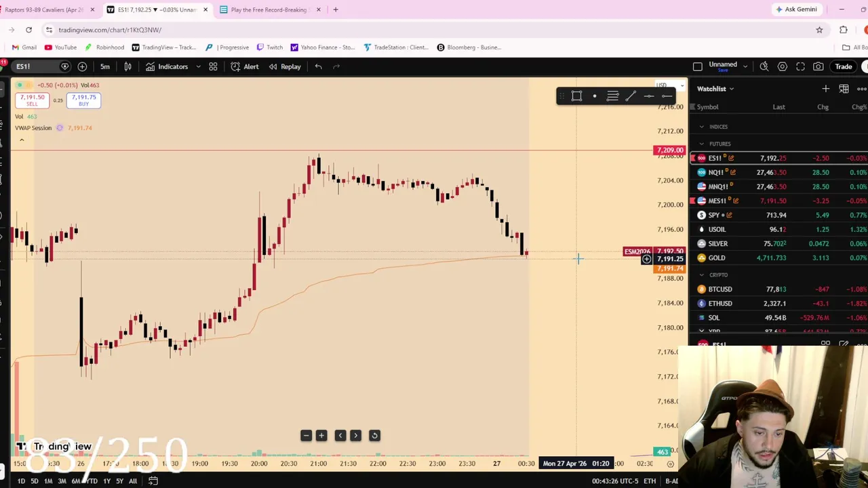
Task: Select the rectangle drawing tool in floating toolbar
Action: tap(576, 96)
